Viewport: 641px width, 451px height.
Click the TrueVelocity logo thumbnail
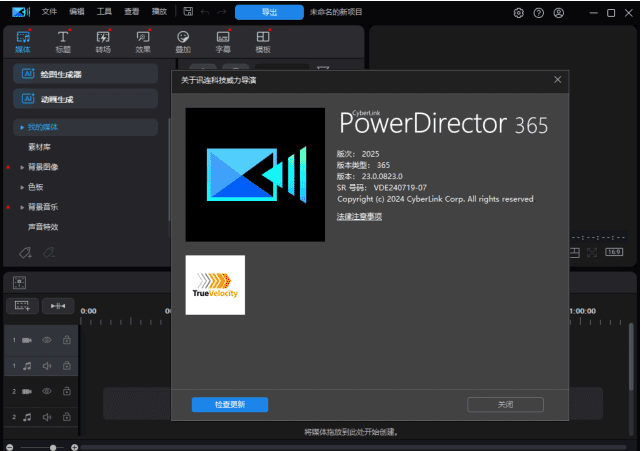pos(215,285)
